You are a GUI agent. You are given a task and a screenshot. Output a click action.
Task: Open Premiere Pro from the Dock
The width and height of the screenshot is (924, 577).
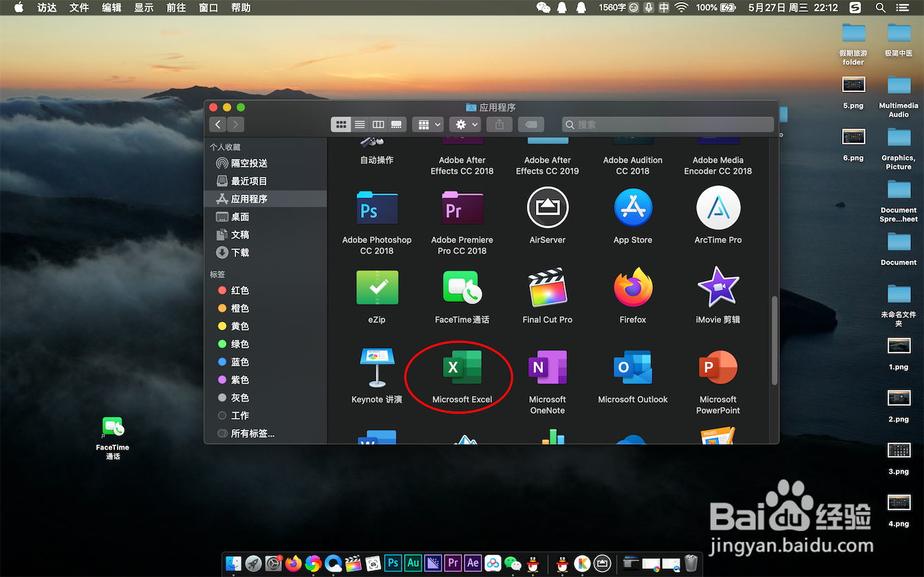[x=453, y=563]
